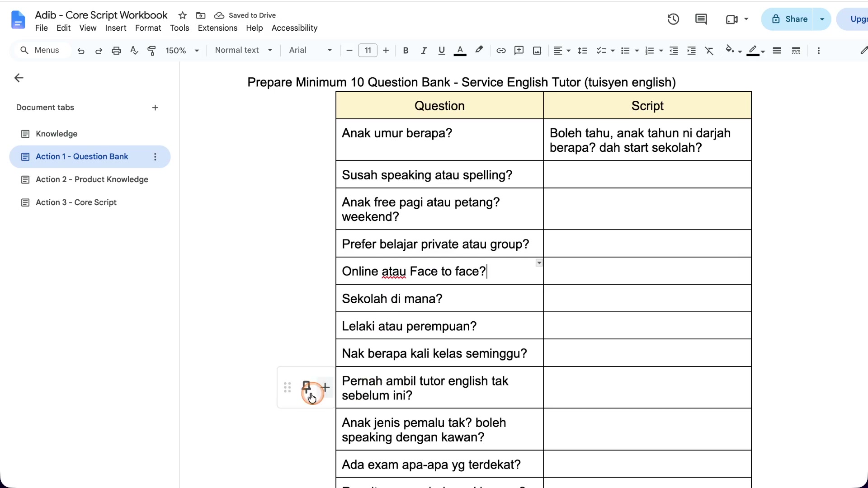Open the zoom 150% dropdown
Image resolution: width=868 pixels, height=488 pixels.
[182, 51]
